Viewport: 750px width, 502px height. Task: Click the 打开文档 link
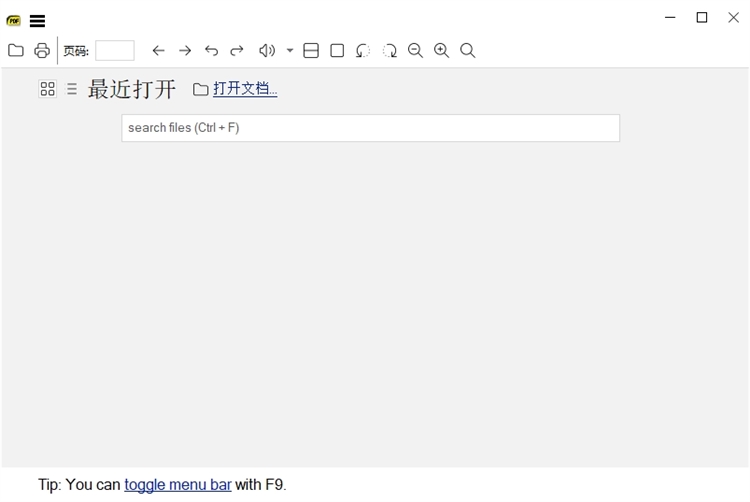click(x=245, y=88)
